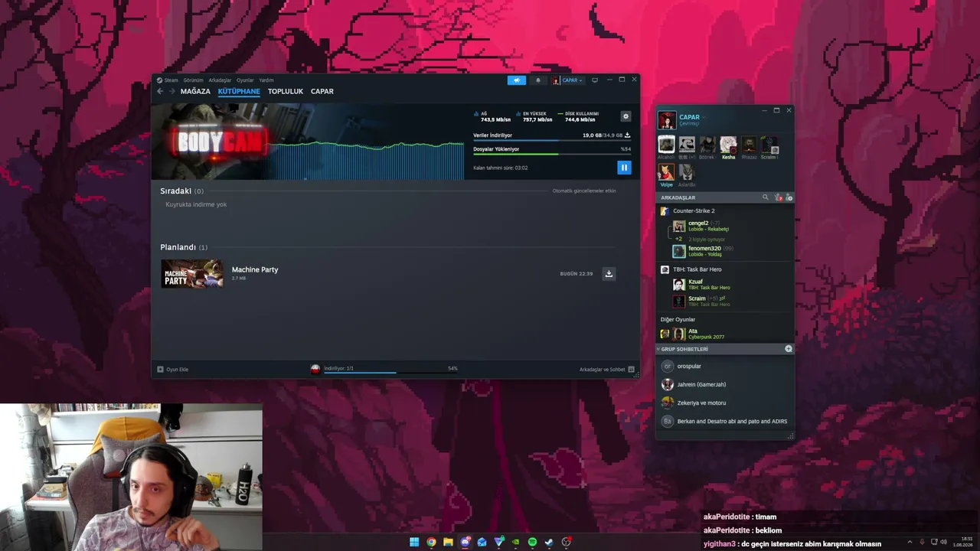
Task: Open download settings gear icon
Action: [626, 116]
